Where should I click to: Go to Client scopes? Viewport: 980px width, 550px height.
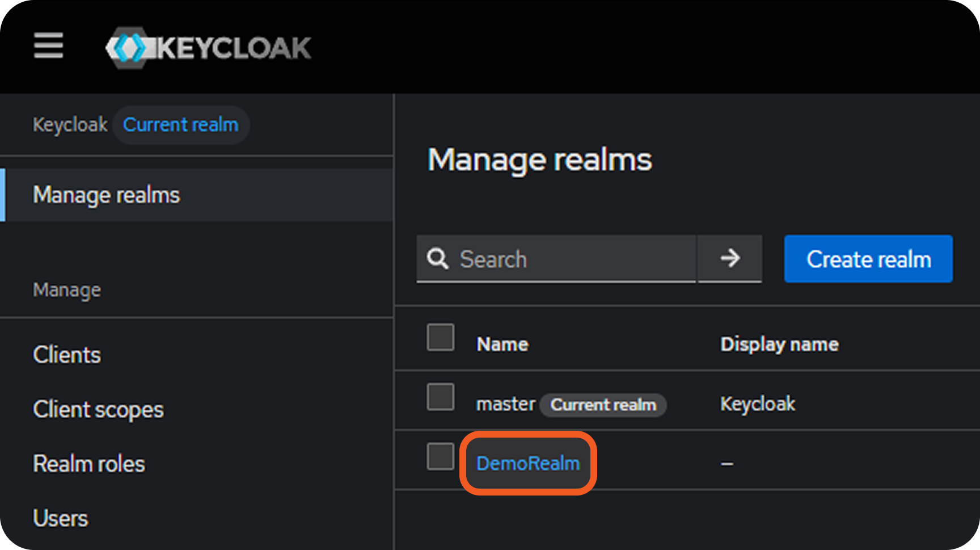[98, 410]
